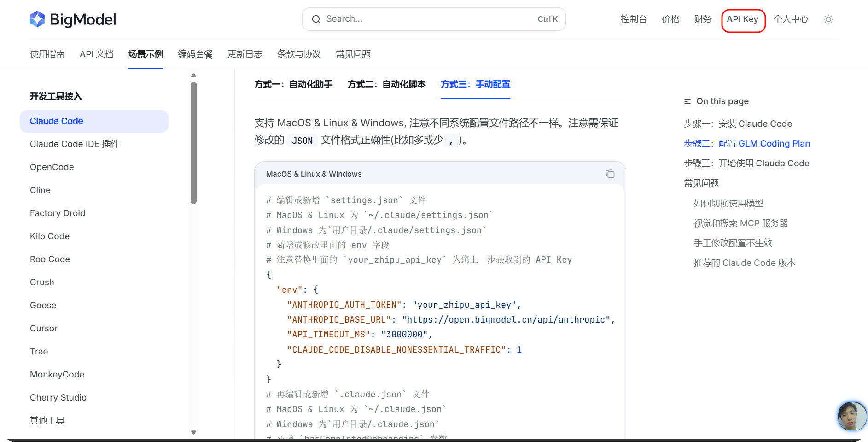Switch to 使用指南 tab
Viewport: 868px width, 442px height.
tap(47, 54)
